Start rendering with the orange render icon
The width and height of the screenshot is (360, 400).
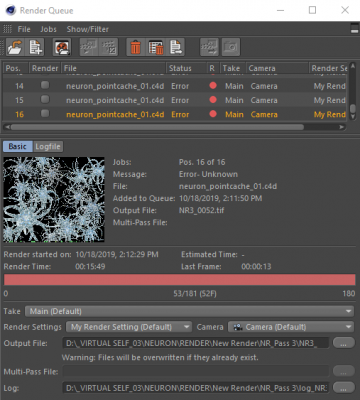pos(62,47)
